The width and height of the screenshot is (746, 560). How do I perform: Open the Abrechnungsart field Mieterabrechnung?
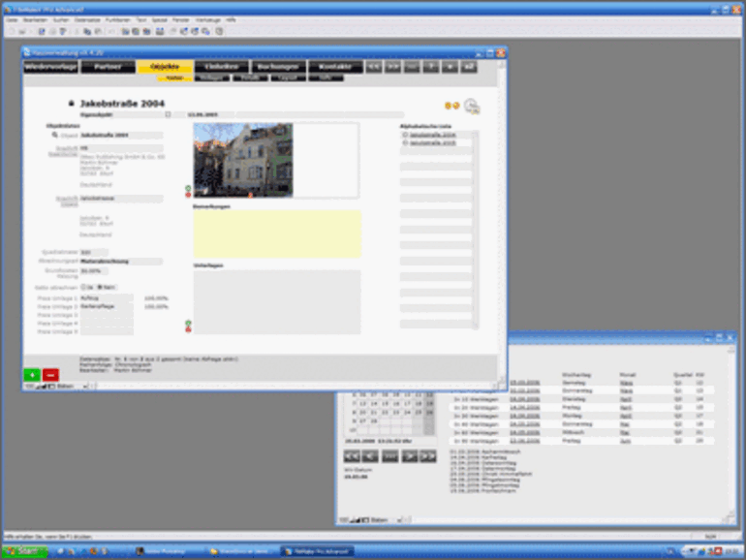pyautogui.click(x=121, y=262)
